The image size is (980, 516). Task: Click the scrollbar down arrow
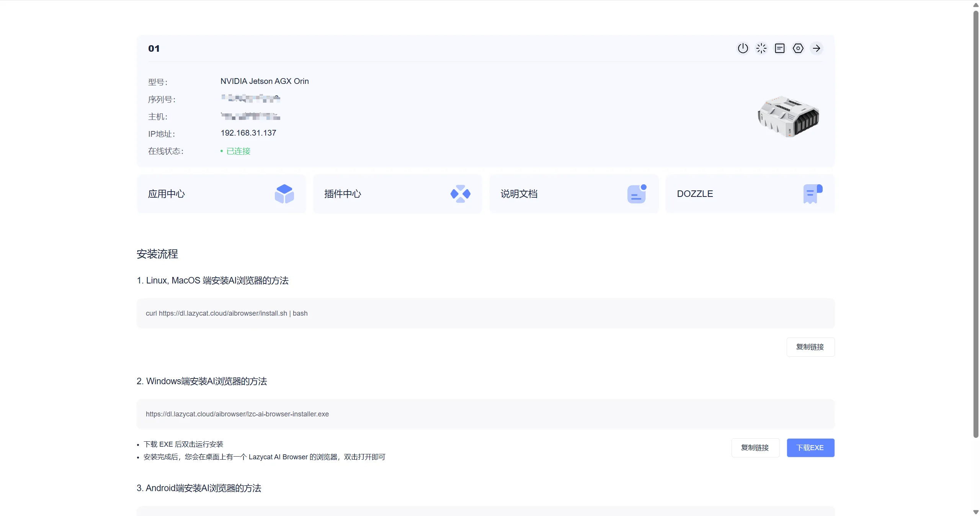pyautogui.click(x=976, y=512)
